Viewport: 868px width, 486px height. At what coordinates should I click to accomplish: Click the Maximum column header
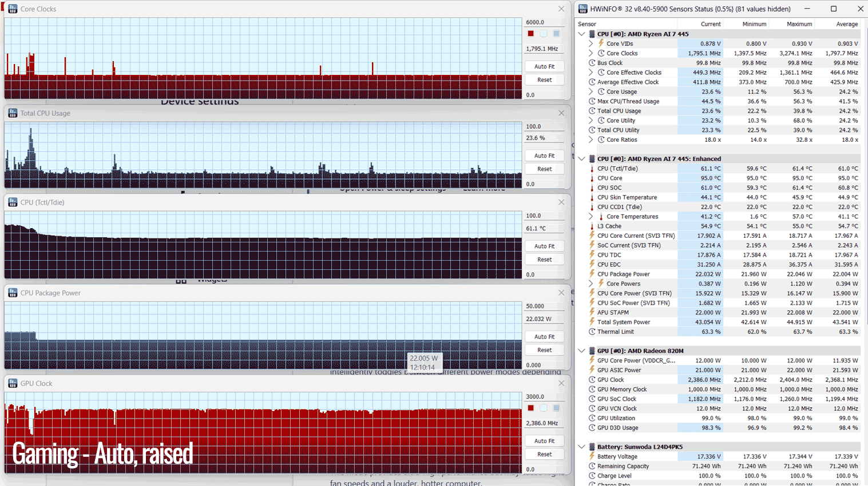coord(792,24)
